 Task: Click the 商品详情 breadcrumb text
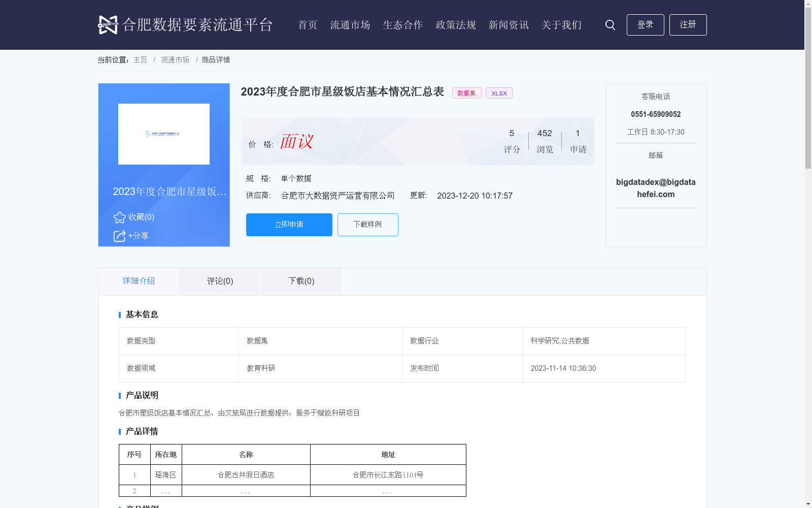pyautogui.click(x=216, y=60)
